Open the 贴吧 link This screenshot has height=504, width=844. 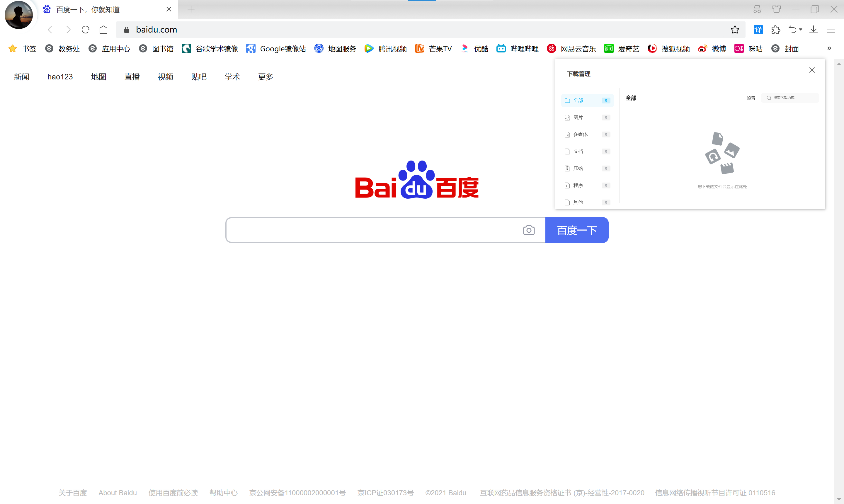click(199, 77)
